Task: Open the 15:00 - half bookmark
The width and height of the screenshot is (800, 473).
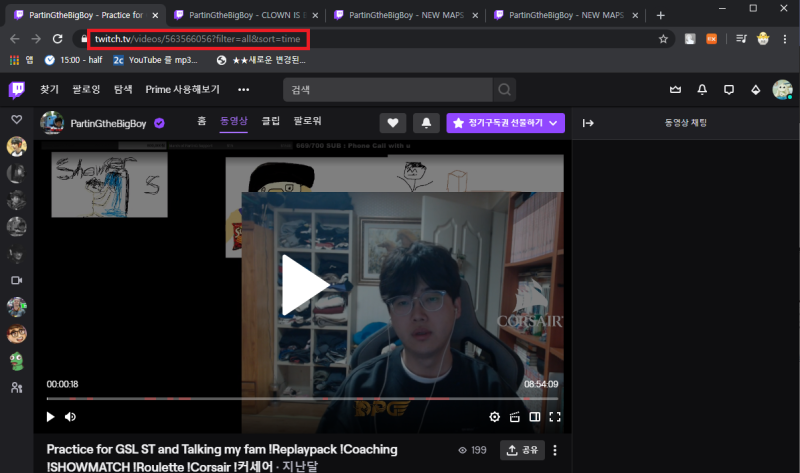Action: click(x=73, y=60)
